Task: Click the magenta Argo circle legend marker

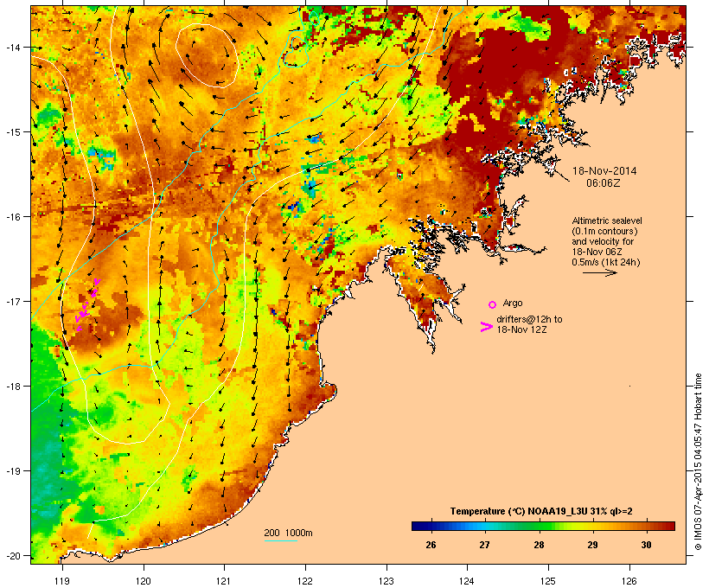Action: point(493,304)
